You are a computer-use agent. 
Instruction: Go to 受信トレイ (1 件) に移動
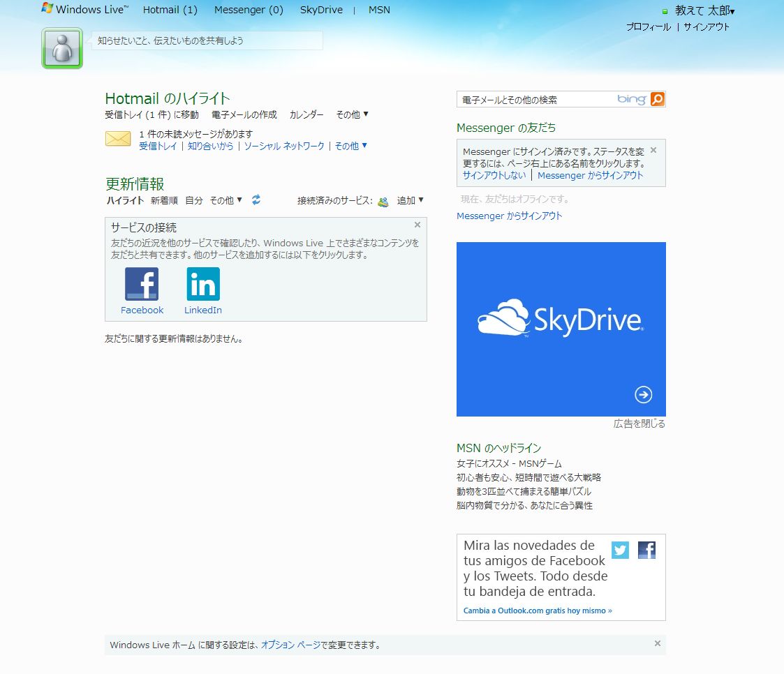point(151,114)
